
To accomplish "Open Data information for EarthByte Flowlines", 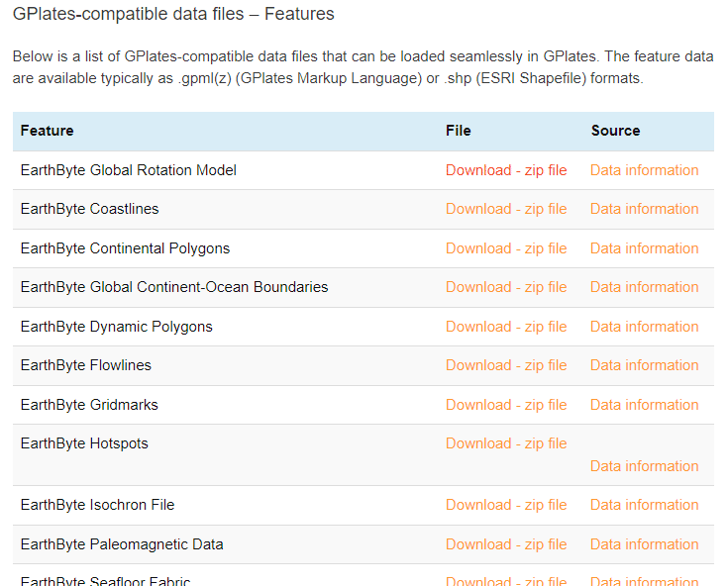I will (644, 365).
